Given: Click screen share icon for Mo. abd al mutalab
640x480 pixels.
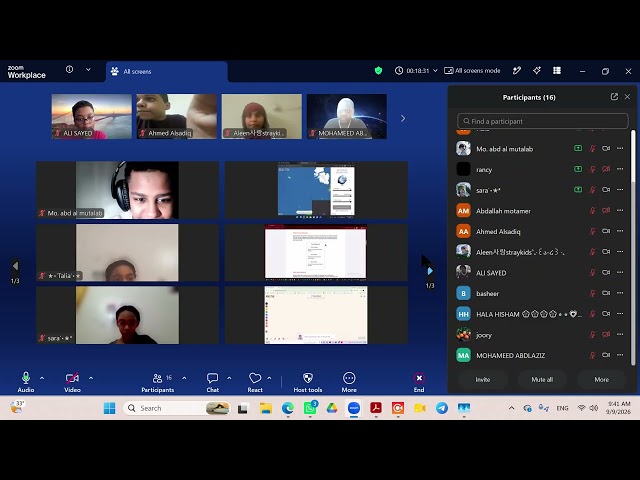Looking at the screenshot, I should tap(578, 149).
